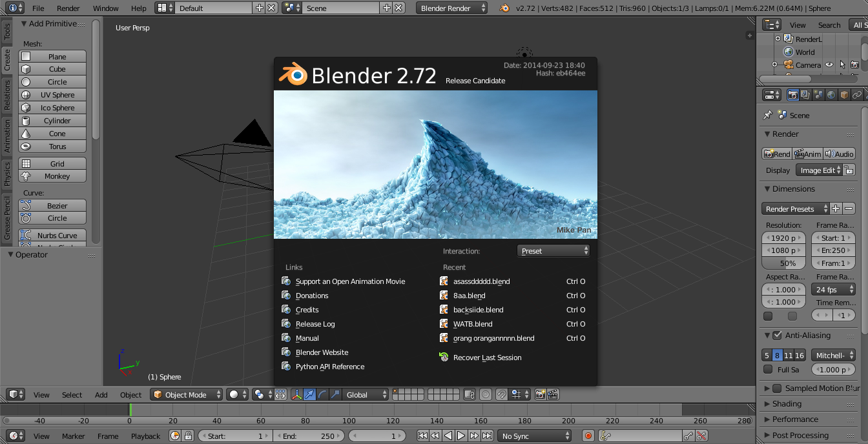Add a Cone mesh primitive
This screenshot has width=868, height=444.
click(52, 134)
